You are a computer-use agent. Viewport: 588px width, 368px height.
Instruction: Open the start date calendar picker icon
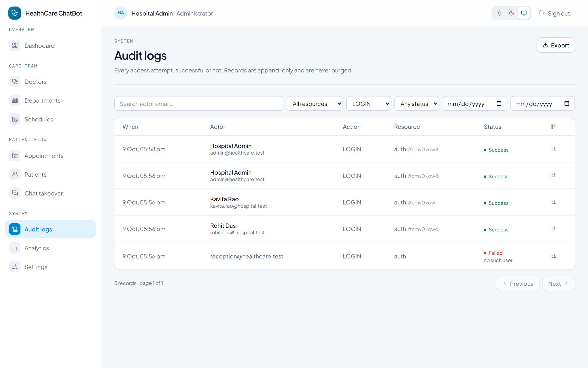point(499,103)
